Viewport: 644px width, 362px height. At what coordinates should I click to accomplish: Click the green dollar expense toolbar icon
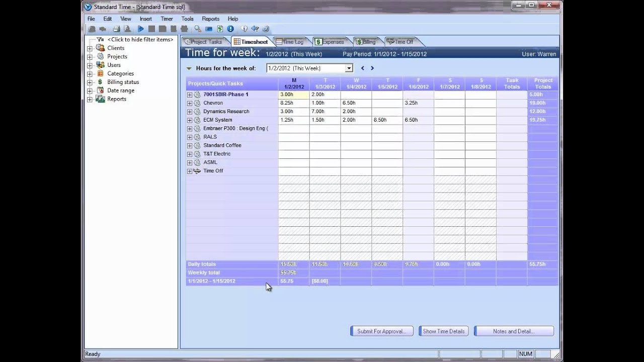pyautogui.click(x=220, y=29)
